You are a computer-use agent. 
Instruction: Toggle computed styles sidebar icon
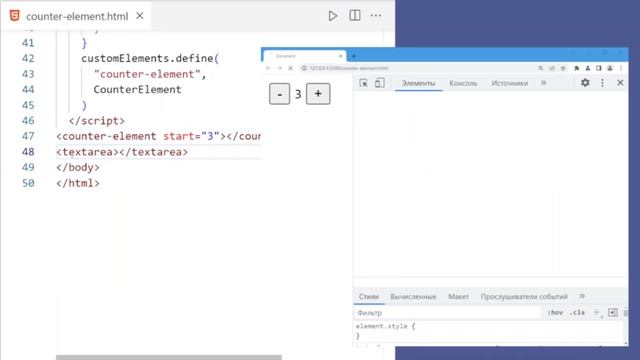(x=613, y=313)
